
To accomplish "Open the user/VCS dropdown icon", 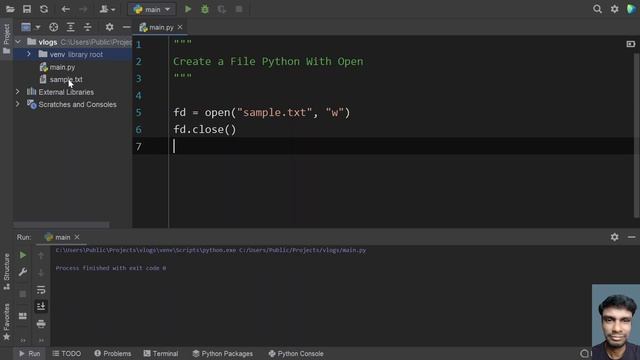I will pos(107,9).
